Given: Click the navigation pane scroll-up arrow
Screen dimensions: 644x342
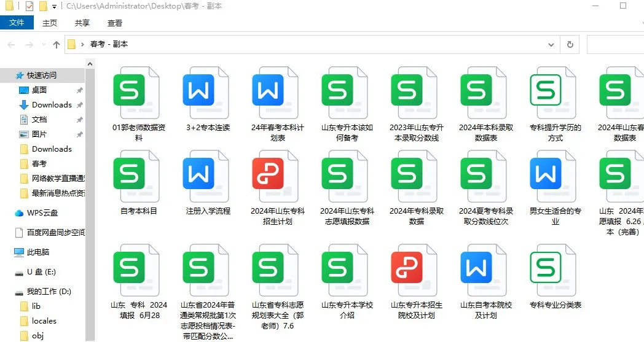Looking at the screenshot, I should coord(90,64).
